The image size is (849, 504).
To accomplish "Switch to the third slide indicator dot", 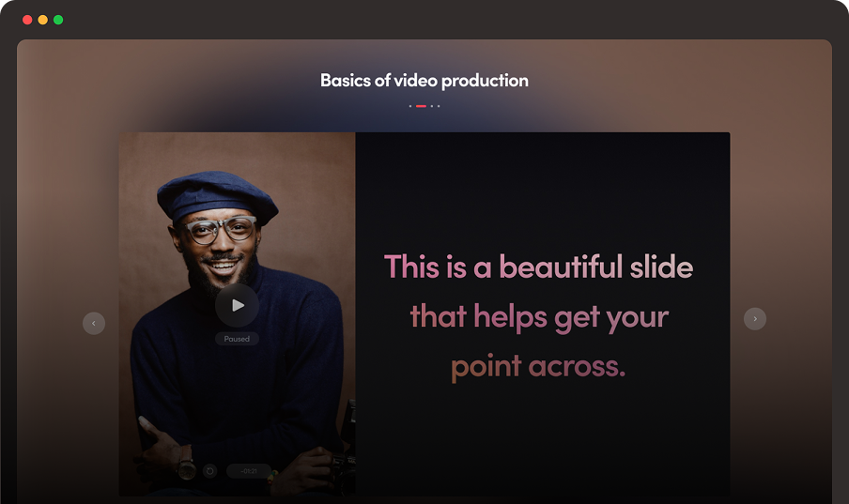I will (x=432, y=106).
